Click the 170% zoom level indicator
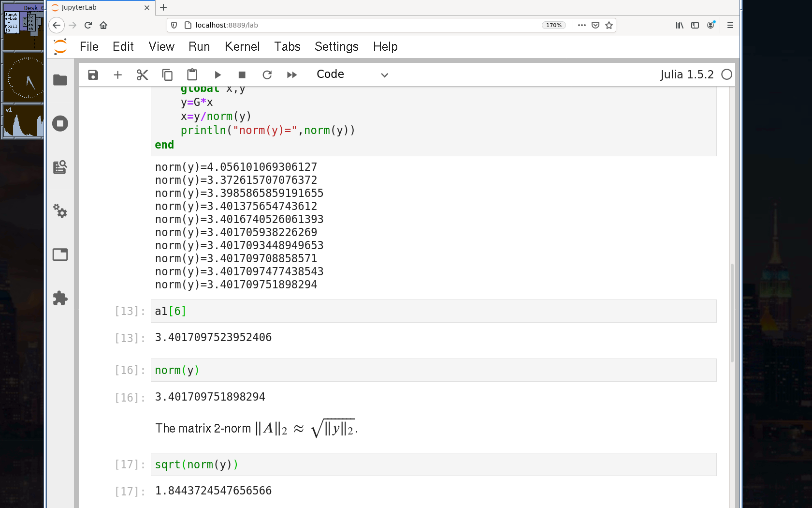This screenshot has width=812, height=508. tap(553, 25)
